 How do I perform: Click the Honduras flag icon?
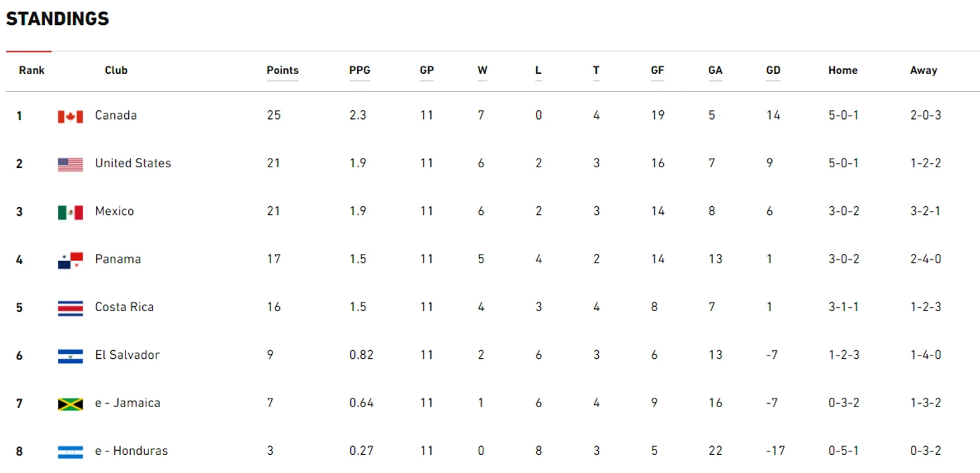[x=70, y=452]
